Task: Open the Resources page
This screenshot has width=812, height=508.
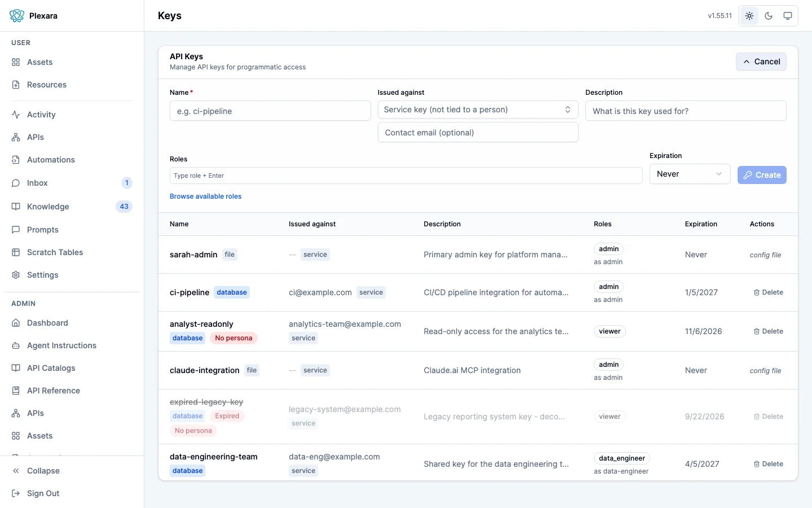Action: point(72,85)
